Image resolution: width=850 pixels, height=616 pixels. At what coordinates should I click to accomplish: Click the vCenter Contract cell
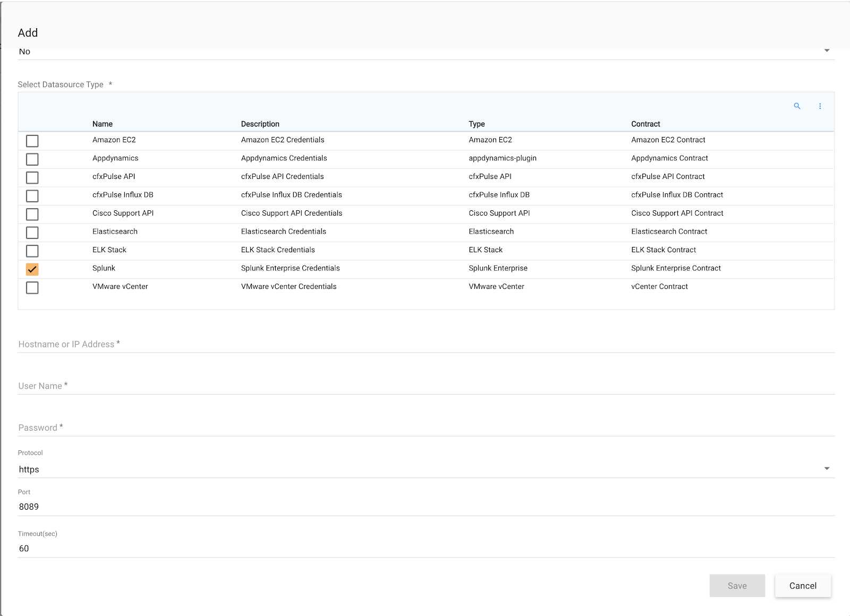(x=659, y=286)
